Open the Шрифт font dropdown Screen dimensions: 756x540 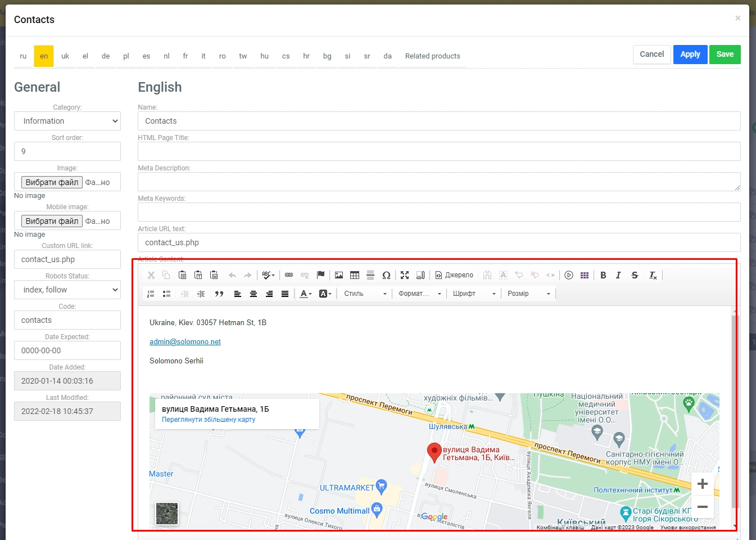(474, 294)
